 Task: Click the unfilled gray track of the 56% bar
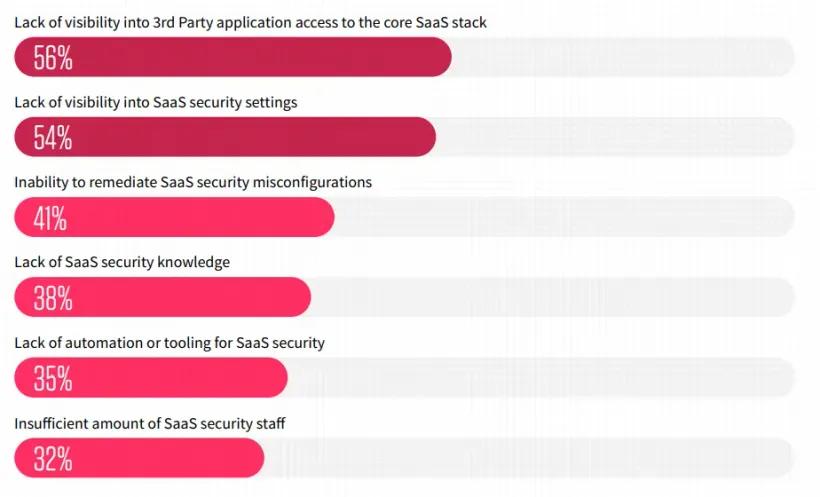click(x=620, y=57)
